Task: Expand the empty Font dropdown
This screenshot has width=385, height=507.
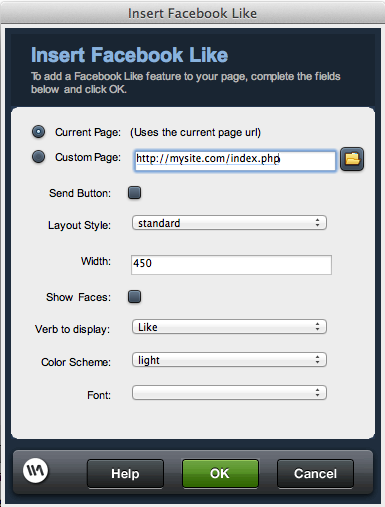Action: pyautogui.click(x=229, y=393)
